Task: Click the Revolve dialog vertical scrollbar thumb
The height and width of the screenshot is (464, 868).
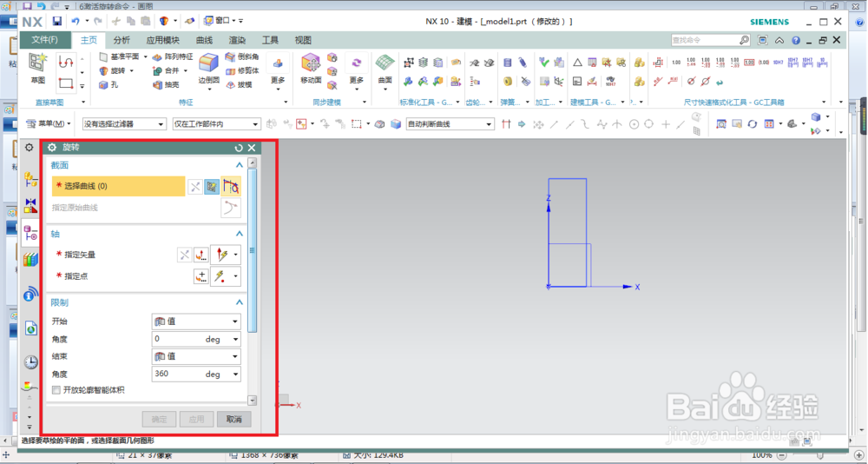Action: pos(253,250)
